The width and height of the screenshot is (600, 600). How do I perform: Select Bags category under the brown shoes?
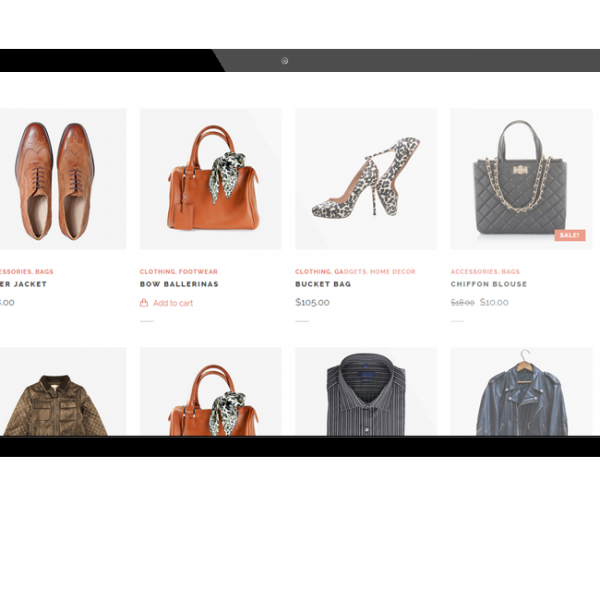pyautogui.click(x=44, y=271)
